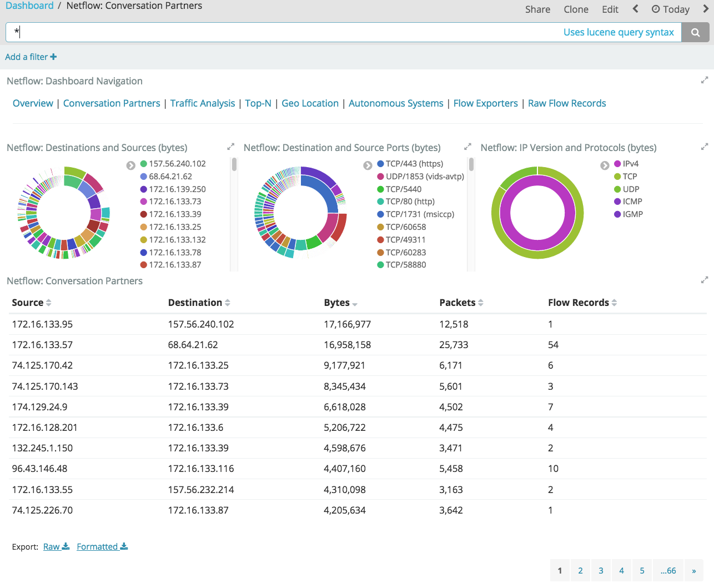Viewport: 714px width, 588px height.
Task: Open the Today time picker clock icon
Action: tap(657, 9)
